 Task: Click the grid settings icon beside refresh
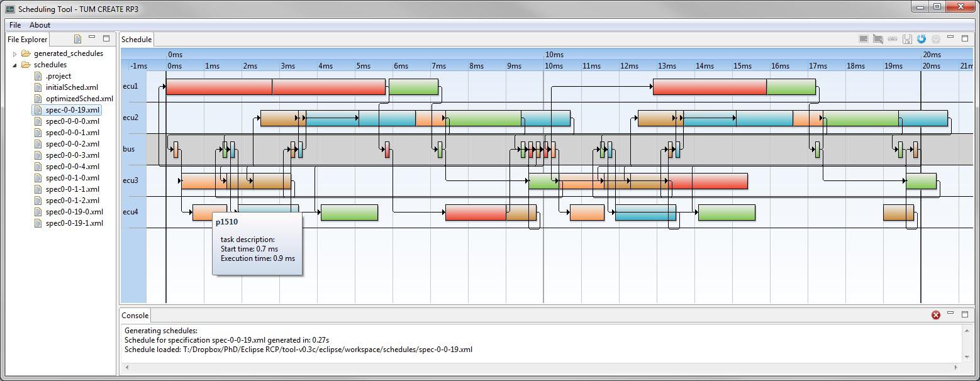coord(936,39)
